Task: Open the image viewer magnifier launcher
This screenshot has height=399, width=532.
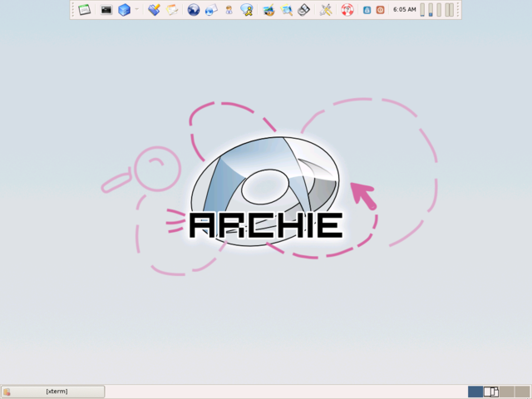Action: (286, 10)
